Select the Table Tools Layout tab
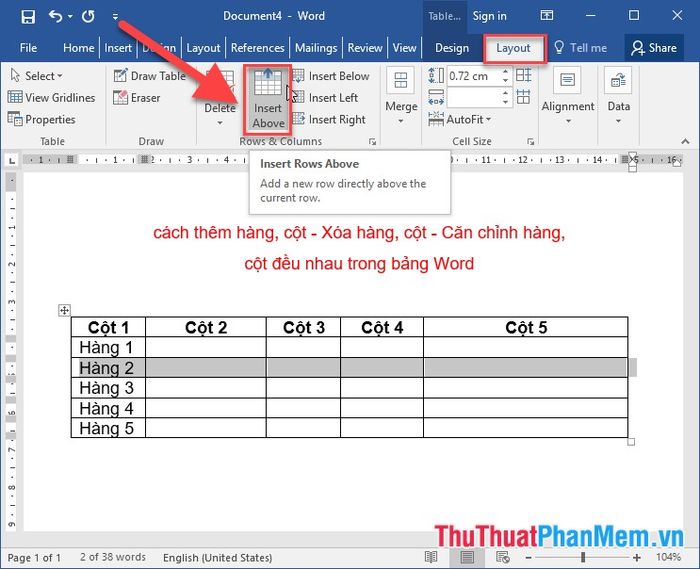700x569 pixels. click(513, 48)
